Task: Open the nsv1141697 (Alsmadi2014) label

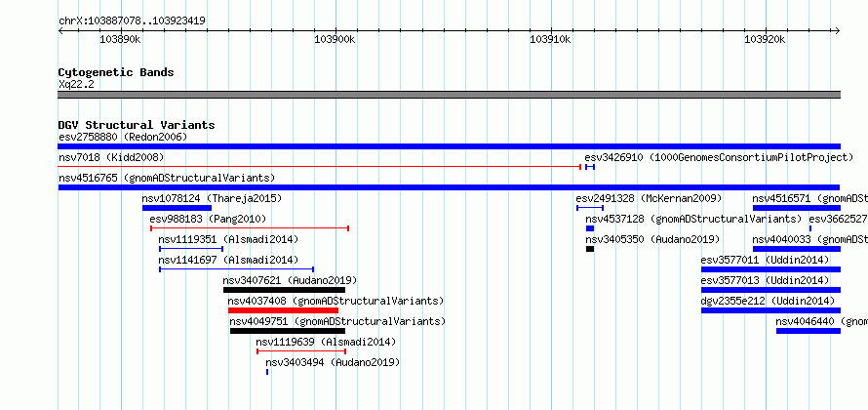Action: pos(228,260)
